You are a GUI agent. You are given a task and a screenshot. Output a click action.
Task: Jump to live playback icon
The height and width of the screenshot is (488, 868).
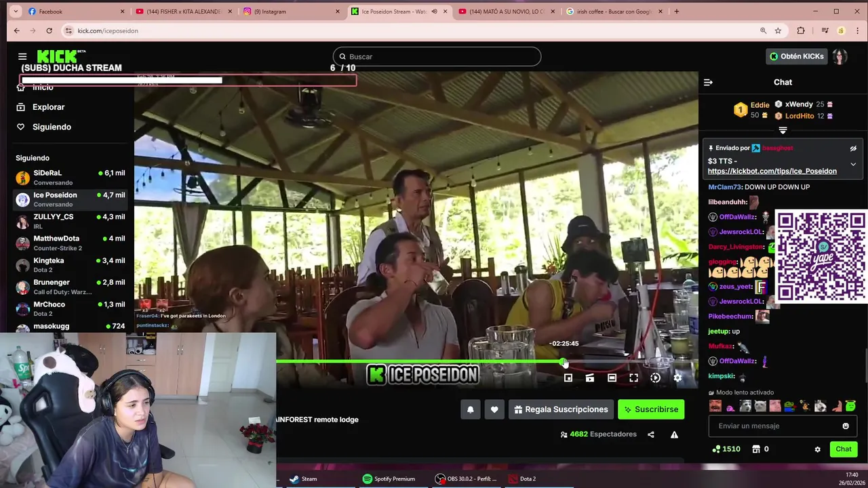[655, 378]
